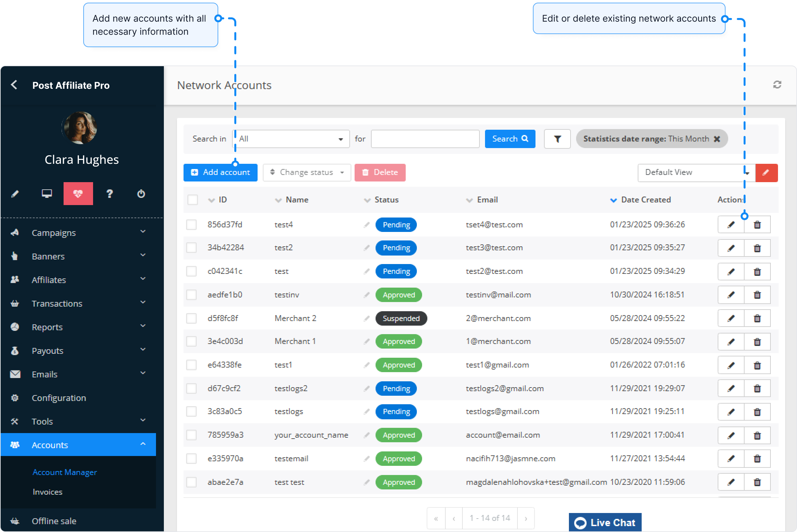The image size is (797, 532).
Task: Open the profile edit pencil under Clara Hughes
Action: 14,194
